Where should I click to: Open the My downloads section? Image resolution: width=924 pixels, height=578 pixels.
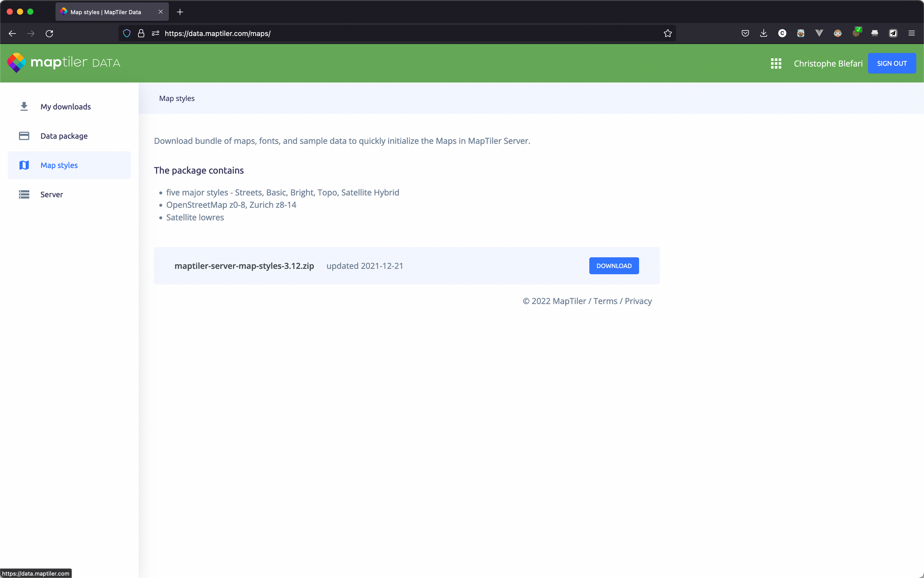pyautogui.click(x=65, y=107)
